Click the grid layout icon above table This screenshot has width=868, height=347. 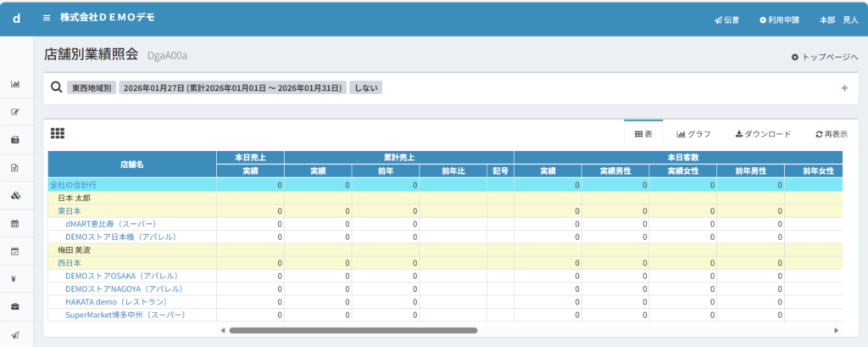click(58, 133)
